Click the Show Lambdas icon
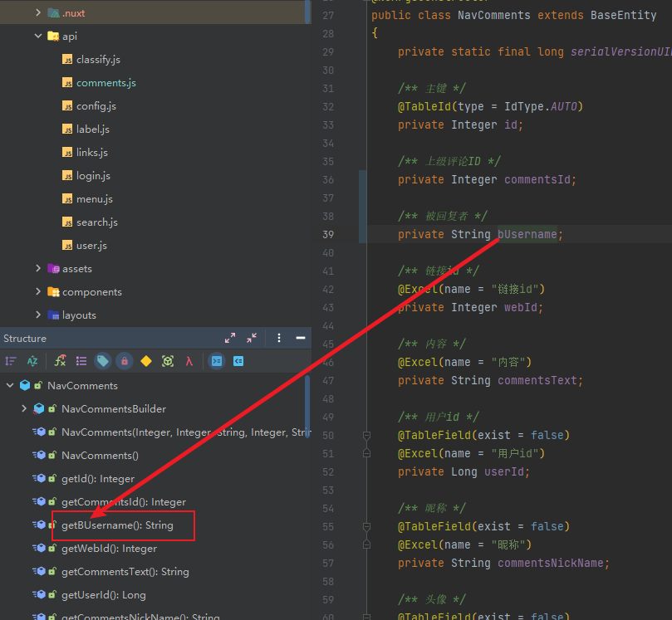 (189, 361)
